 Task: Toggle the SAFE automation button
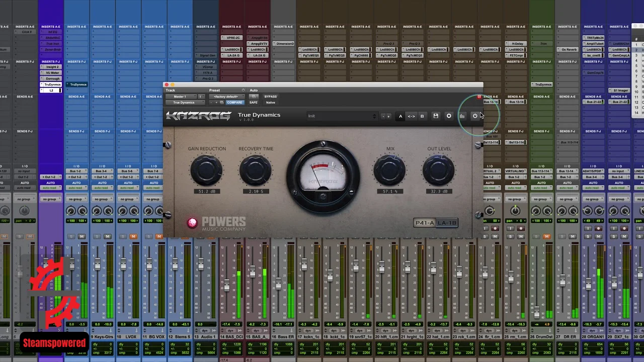pos(254,103)
